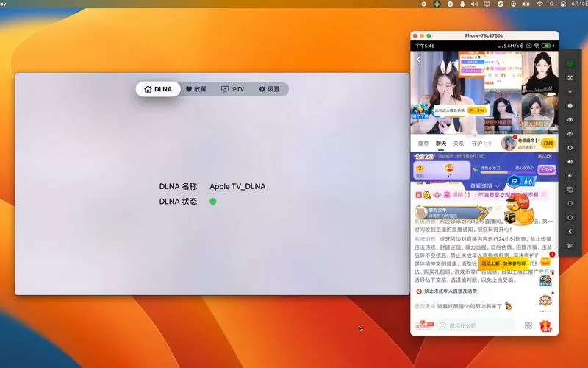This screenshot has height=368, width=588.
Task: Click the delivery duck mascot sticker
Action: pyautogui.click(x=519, y=210)
